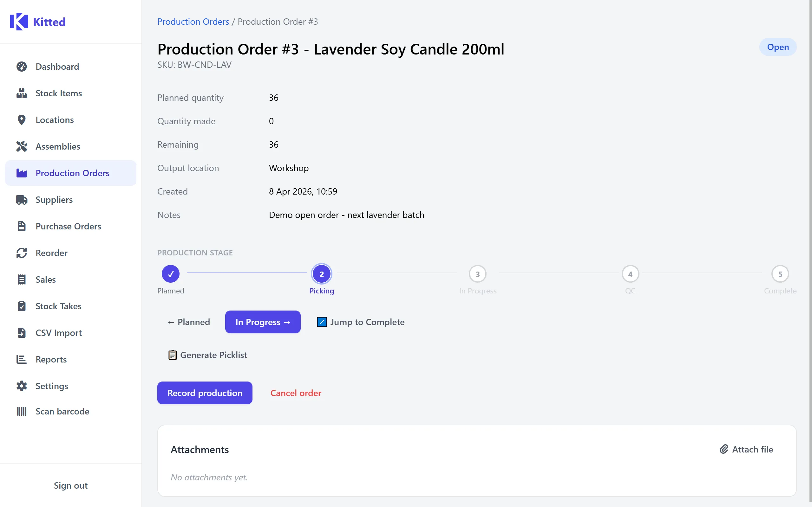Select the Dashboard palette icon

22,67
